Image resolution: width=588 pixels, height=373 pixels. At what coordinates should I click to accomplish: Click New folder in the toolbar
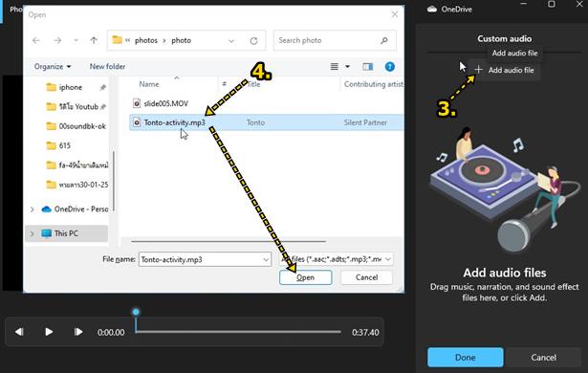click(x=107, y=66)
